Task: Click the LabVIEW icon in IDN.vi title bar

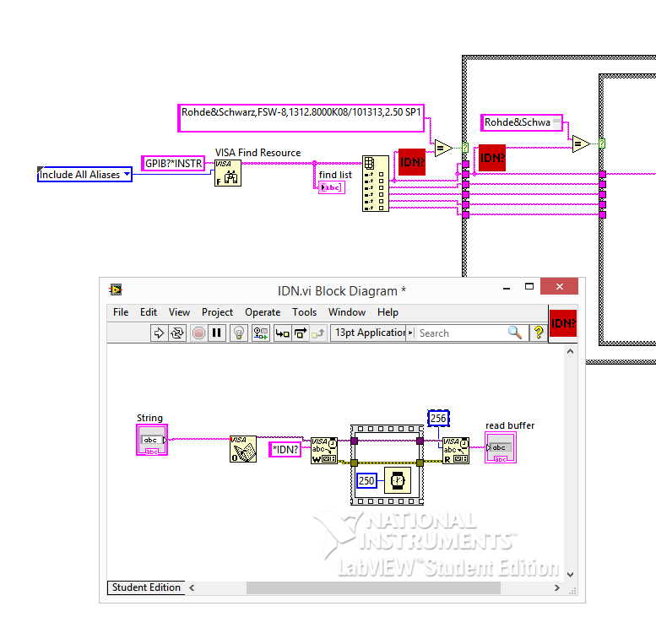Action: pos(116,290)
